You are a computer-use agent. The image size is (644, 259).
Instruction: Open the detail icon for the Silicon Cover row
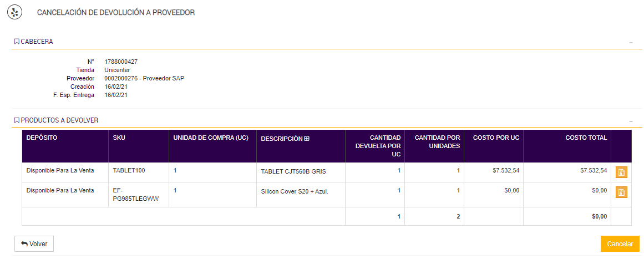pyautogui.click(x=621, y=192)
